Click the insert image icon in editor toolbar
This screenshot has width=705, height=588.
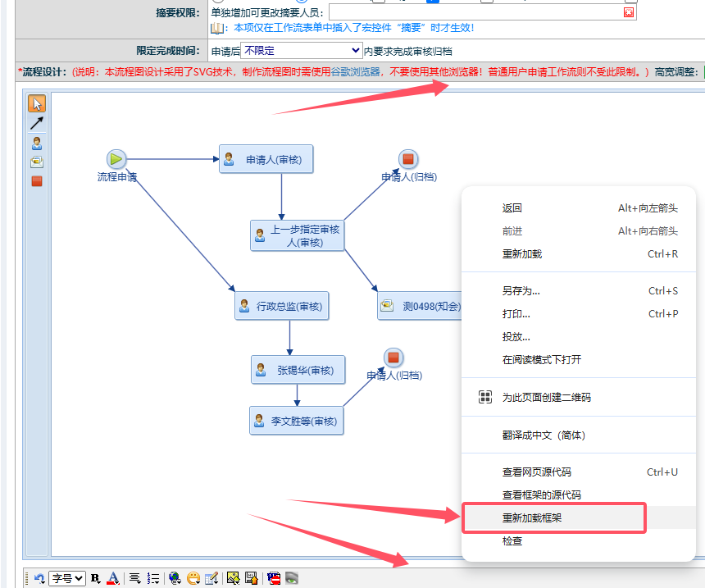(x=233, y=578)
